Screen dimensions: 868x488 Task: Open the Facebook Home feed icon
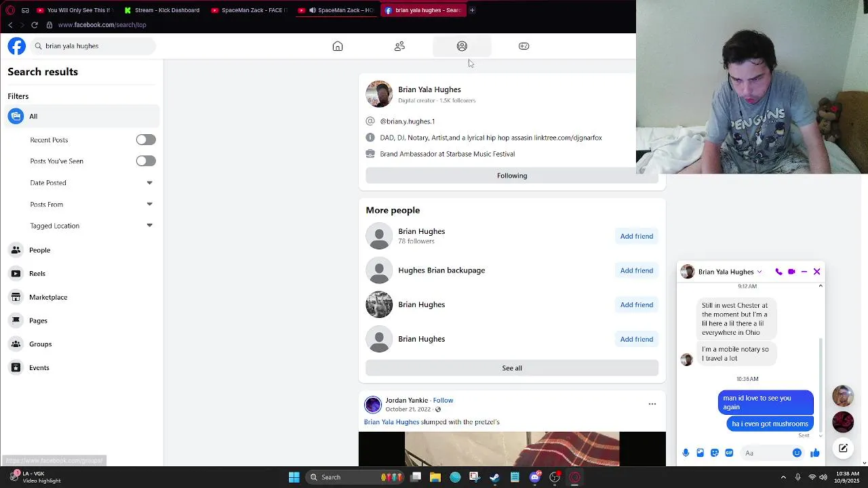click(x=338, y=46)
